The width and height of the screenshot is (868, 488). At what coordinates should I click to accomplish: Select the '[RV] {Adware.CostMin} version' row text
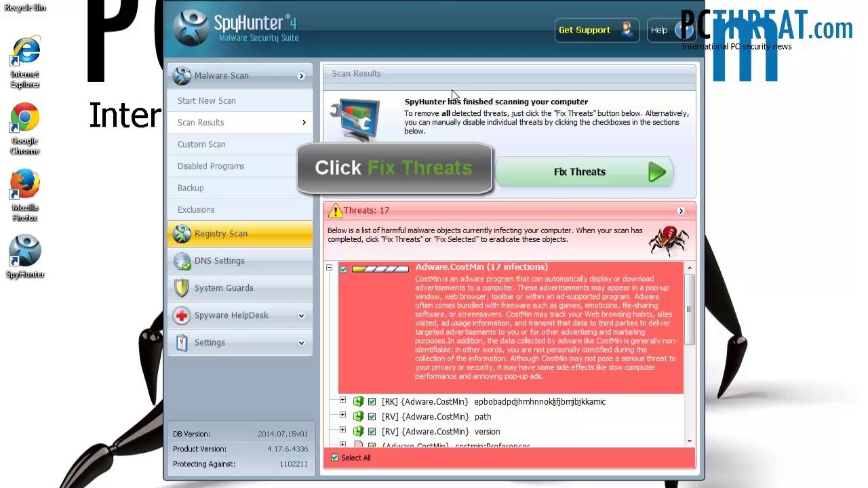click(441, 432)
